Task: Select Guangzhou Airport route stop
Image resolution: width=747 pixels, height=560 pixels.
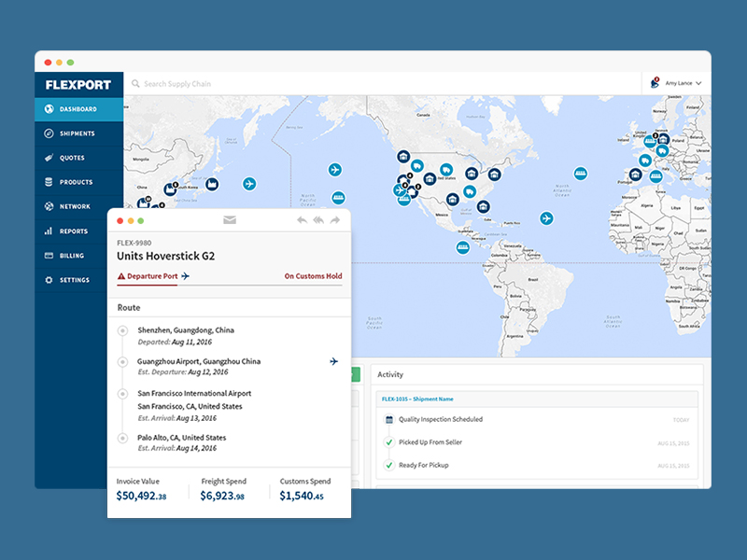Action: coord(199,361)
